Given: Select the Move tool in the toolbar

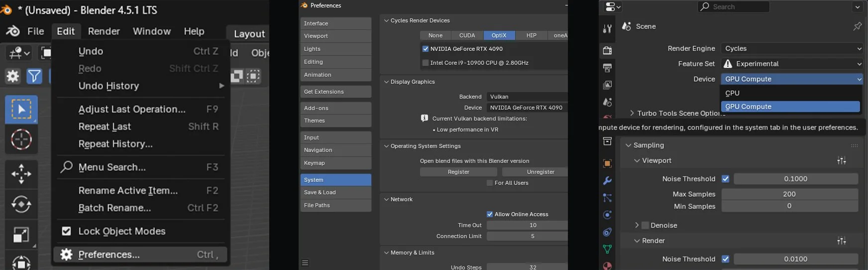Looking at the screenshot, I should click(21, 174).
